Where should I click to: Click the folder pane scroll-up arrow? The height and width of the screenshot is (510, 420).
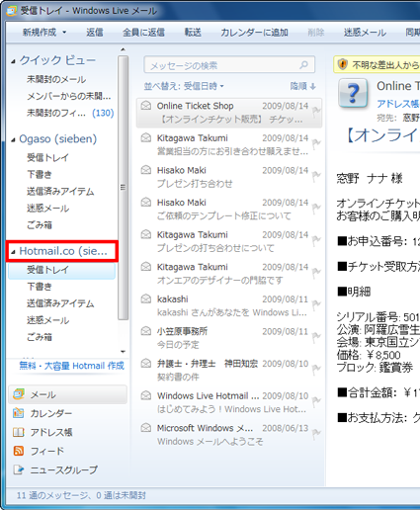tap(123, 49)
